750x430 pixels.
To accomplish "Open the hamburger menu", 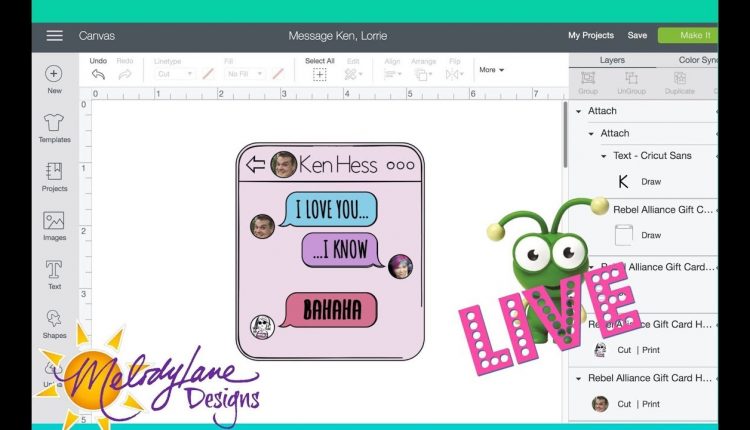I will click(x=55, y=35).
